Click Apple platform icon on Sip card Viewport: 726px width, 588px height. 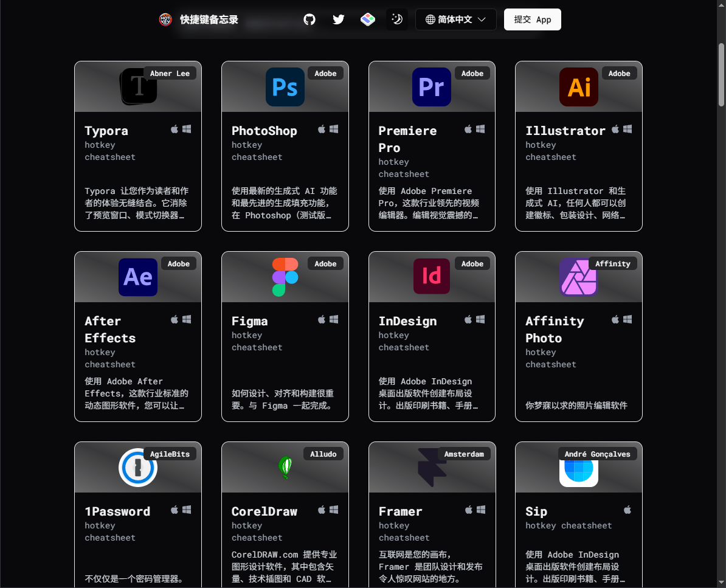click(627, 510)
